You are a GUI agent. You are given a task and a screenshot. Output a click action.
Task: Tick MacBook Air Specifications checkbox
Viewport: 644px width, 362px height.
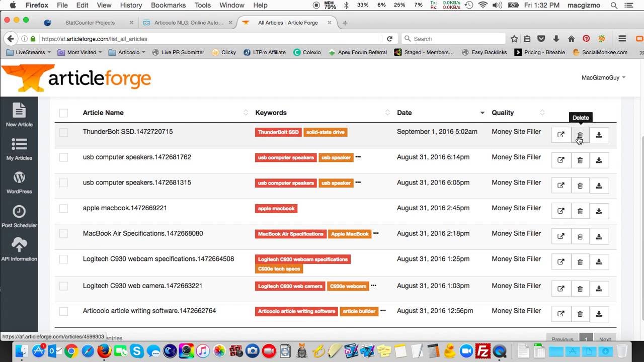point(63,234)
